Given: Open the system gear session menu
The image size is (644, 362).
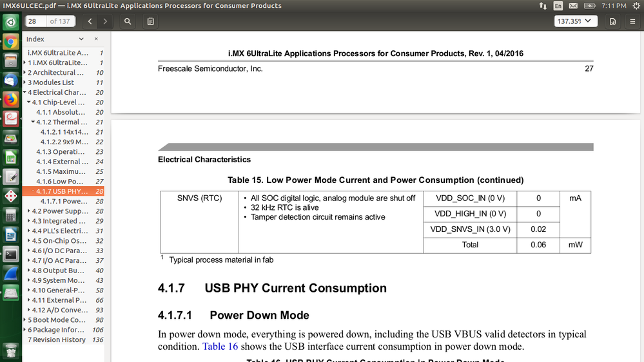Looking at the screenshot, I should click(636, 6).
